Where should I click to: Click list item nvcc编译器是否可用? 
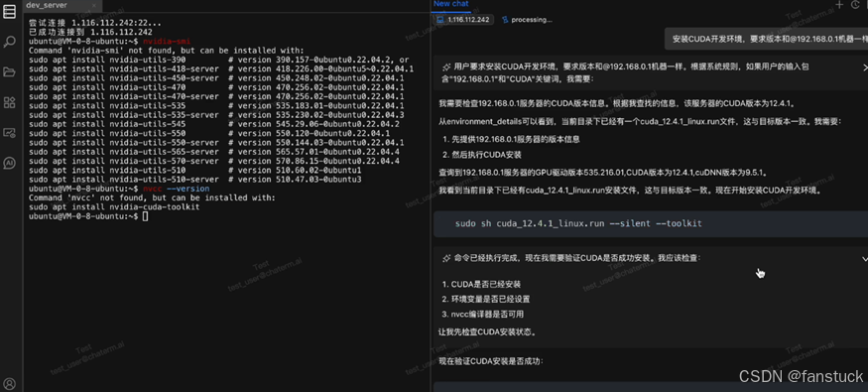487,314
